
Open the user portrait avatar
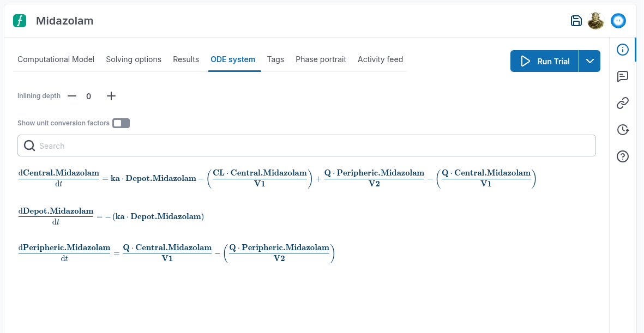596,21
